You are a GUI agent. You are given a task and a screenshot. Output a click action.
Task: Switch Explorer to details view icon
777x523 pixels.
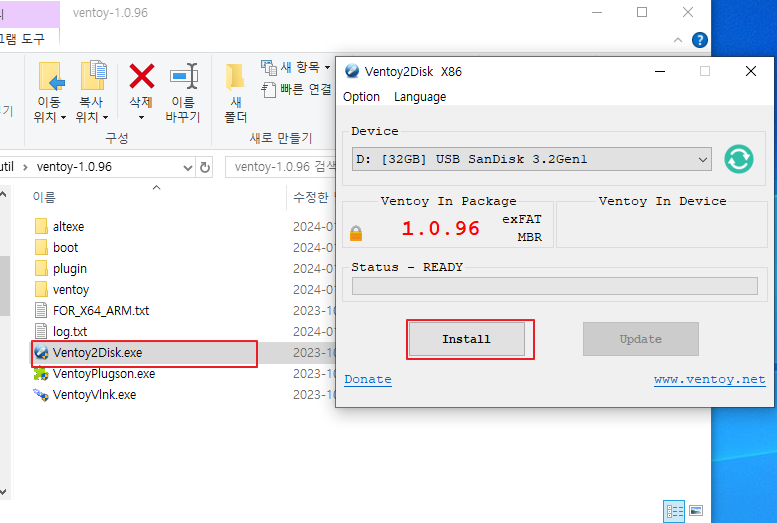point(674,511)
